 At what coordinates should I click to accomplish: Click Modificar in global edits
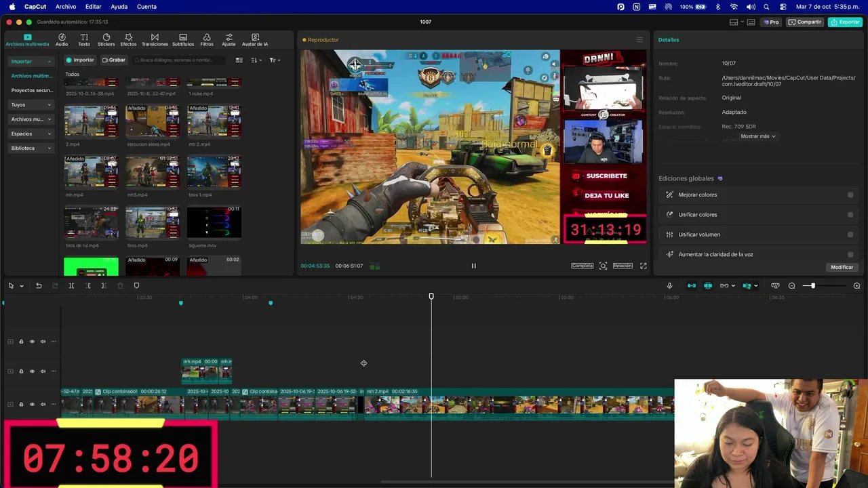842,267
